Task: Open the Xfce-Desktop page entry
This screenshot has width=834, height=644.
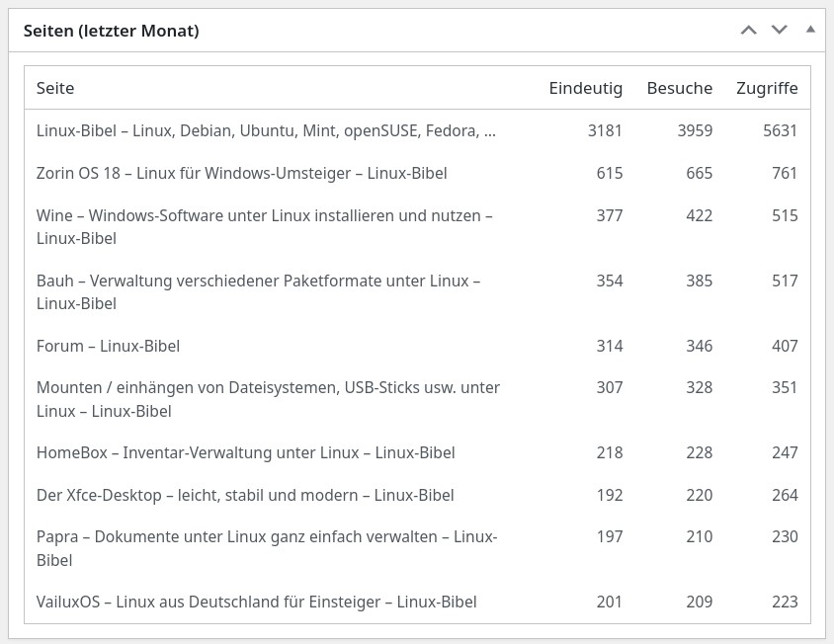Action: tap(245, 495)
